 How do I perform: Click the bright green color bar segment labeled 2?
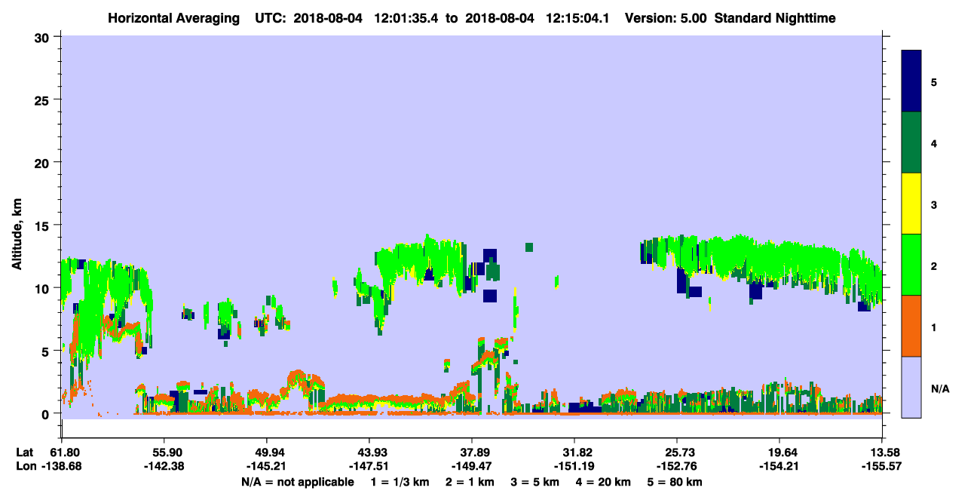click(911, 265)
